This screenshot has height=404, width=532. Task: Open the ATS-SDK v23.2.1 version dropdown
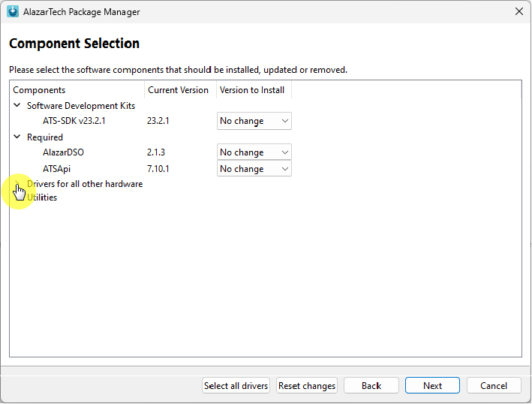click(x=254, y=121)
